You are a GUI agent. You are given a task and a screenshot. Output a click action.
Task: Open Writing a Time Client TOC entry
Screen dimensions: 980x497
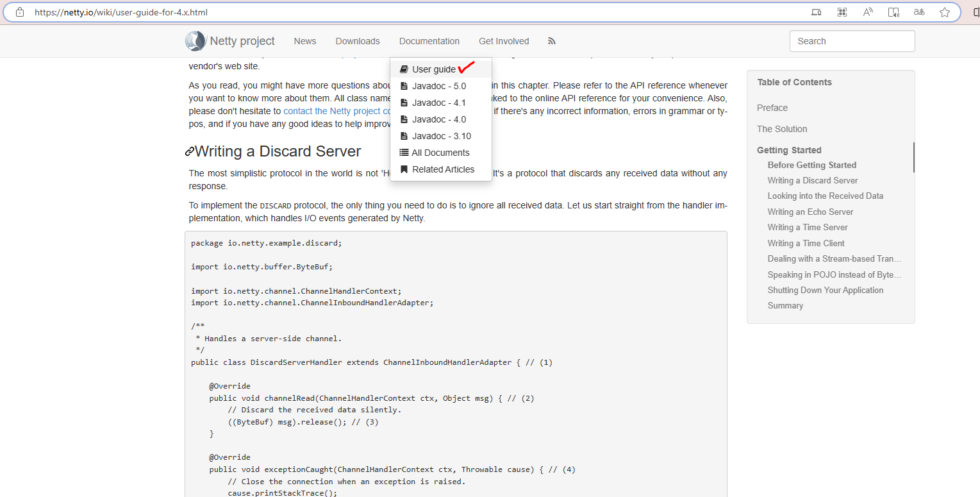(806, 243)
